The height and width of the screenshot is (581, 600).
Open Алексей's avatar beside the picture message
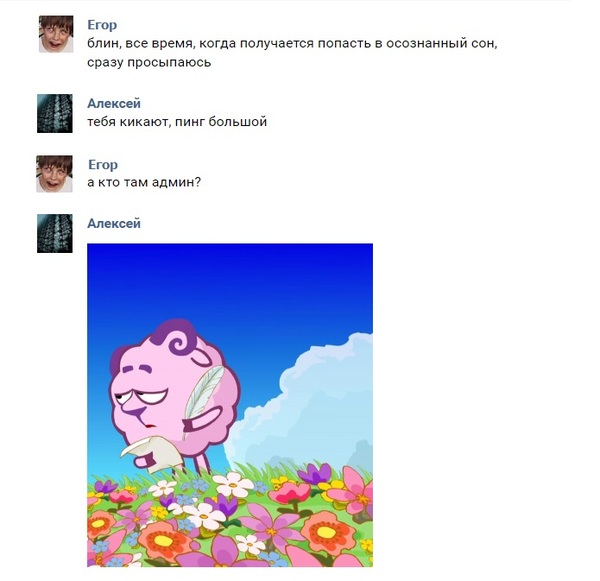(x=55, y=233)
